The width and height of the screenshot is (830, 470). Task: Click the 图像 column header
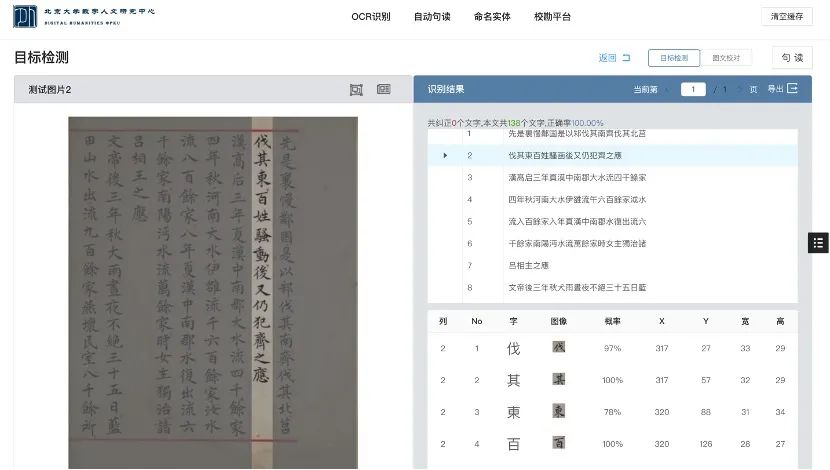558,321
